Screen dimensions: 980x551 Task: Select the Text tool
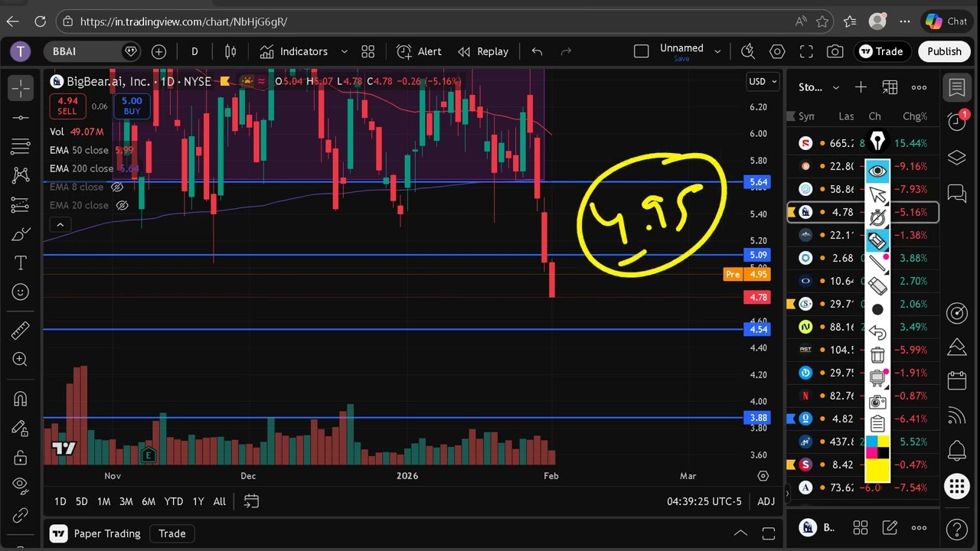tap(21, 262)
